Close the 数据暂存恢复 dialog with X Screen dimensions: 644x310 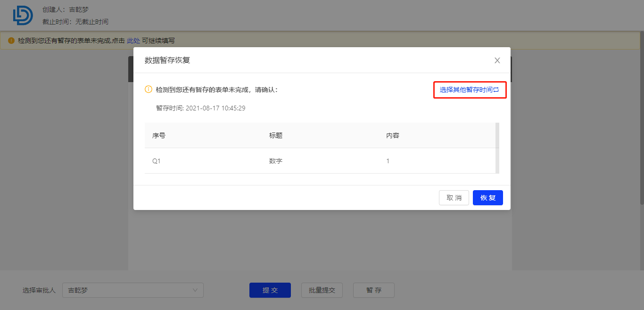coord(497,60)
